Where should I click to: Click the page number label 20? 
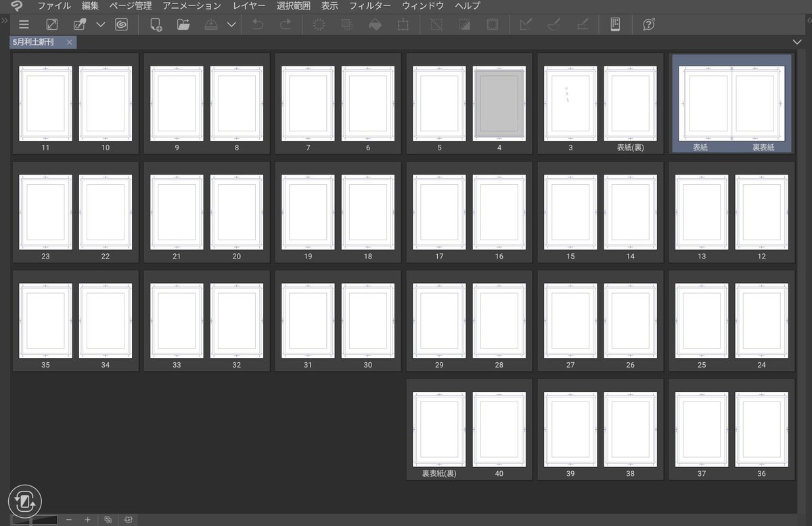point(236,257)
